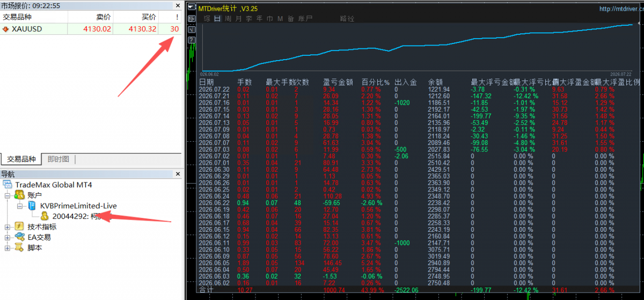
Task: Click the MTDriver统计 V3.25 title
Action: pos(228,9)
